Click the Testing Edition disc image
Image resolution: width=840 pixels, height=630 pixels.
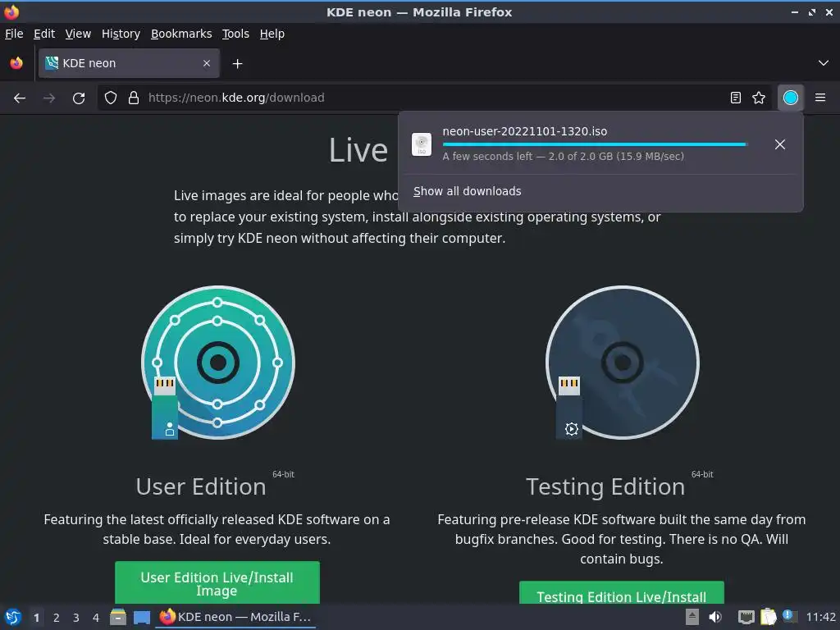(622, 363)
